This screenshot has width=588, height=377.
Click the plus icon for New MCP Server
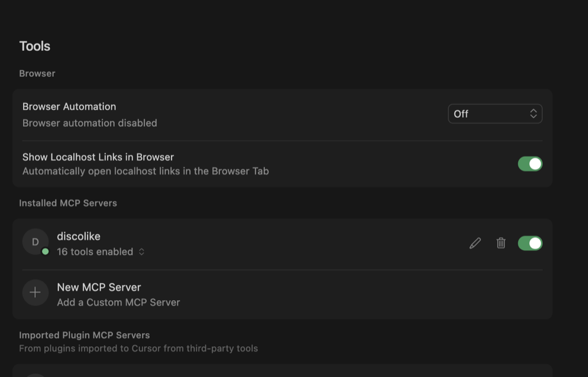tap(35, 293)
